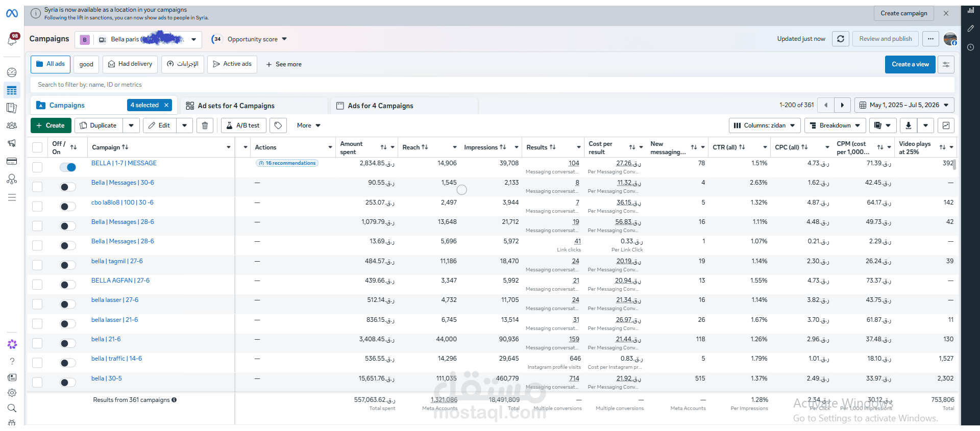Click the Search magnifier in left sidebar

pyautogui.click(x=12, y=408)
